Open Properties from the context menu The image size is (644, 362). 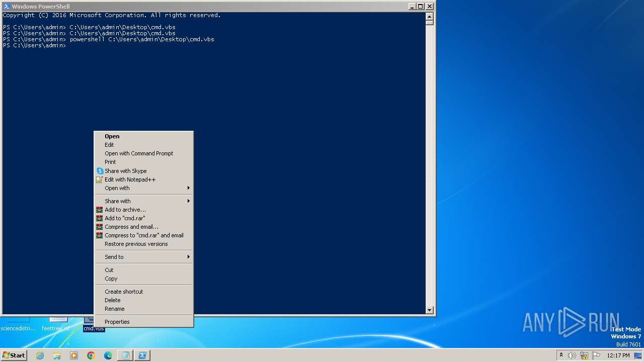click(144, 322)
